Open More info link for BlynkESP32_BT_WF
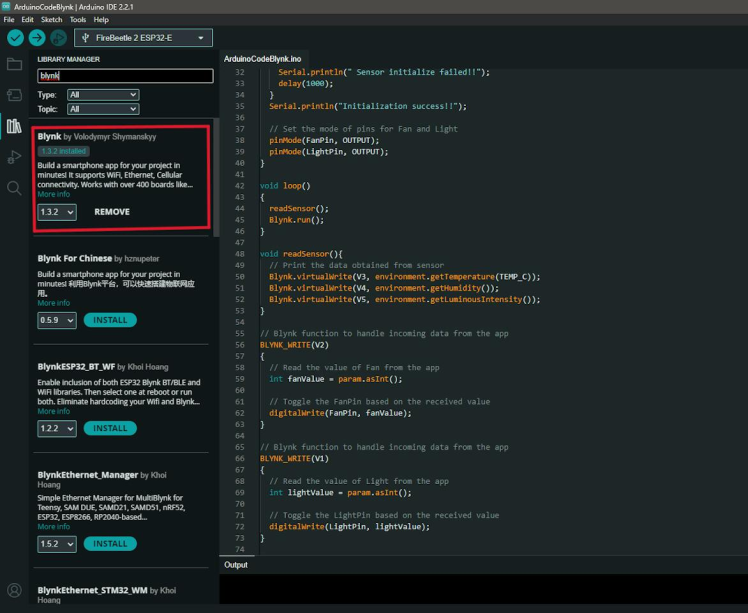 point(54,412)
